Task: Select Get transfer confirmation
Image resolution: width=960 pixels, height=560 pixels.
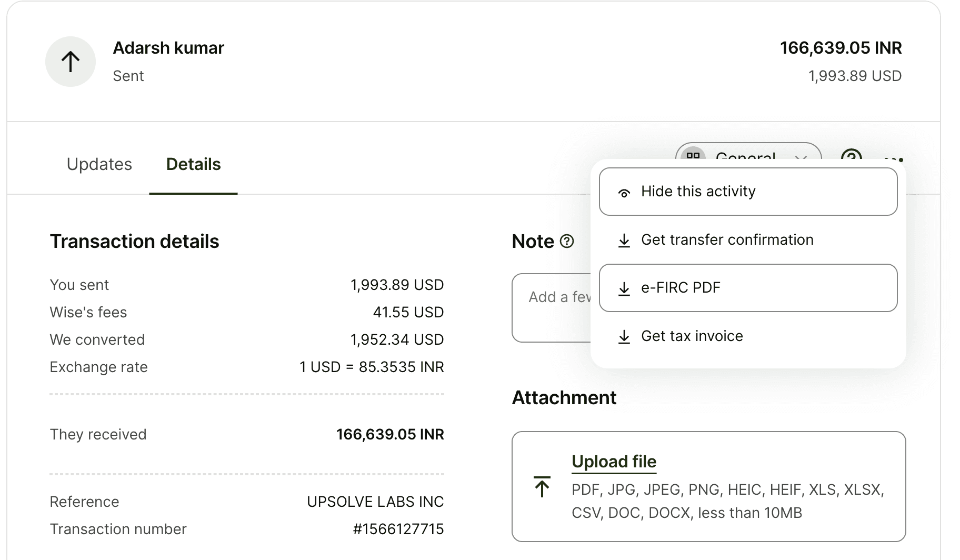Action: [748, 240]
